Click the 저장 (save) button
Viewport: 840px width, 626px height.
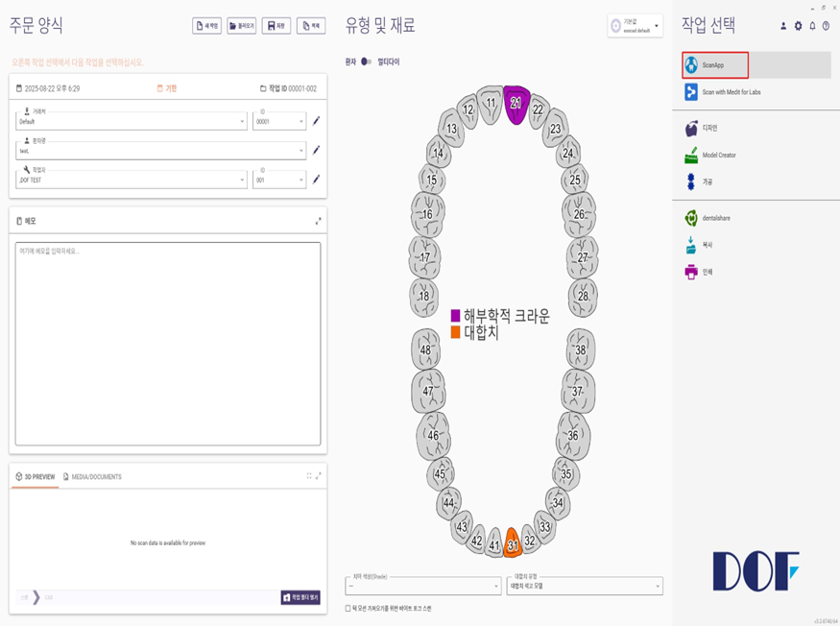(x=276, y=26)
